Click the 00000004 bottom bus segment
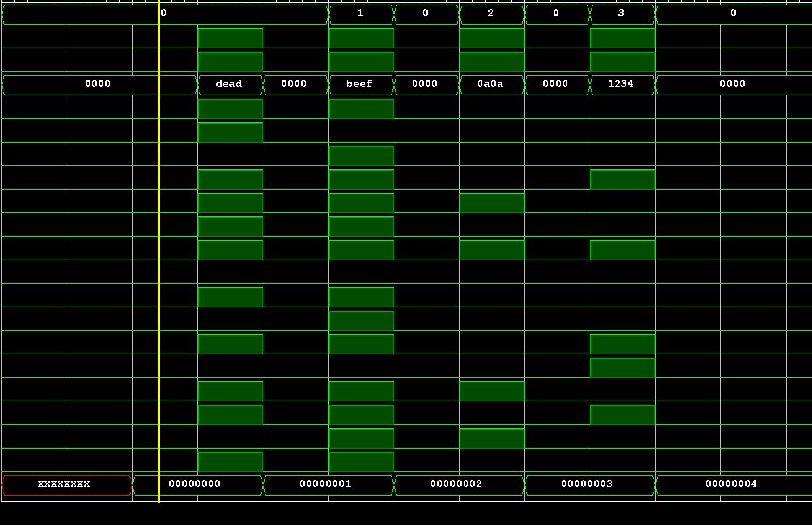 pos(732,484)
